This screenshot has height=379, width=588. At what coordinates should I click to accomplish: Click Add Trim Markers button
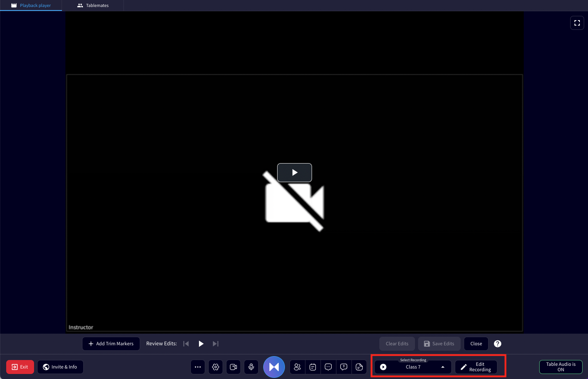(111, 344)
